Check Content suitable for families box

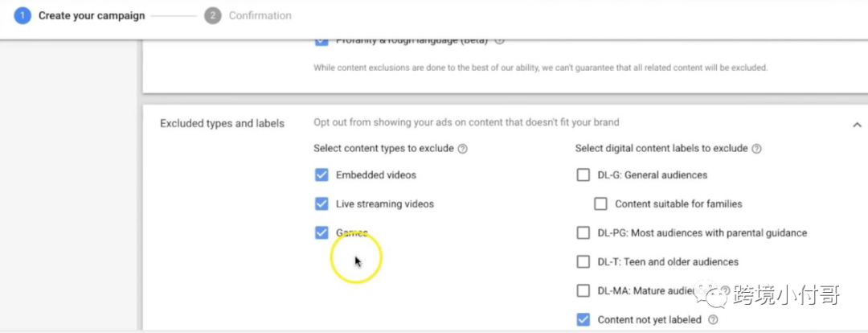600,203
